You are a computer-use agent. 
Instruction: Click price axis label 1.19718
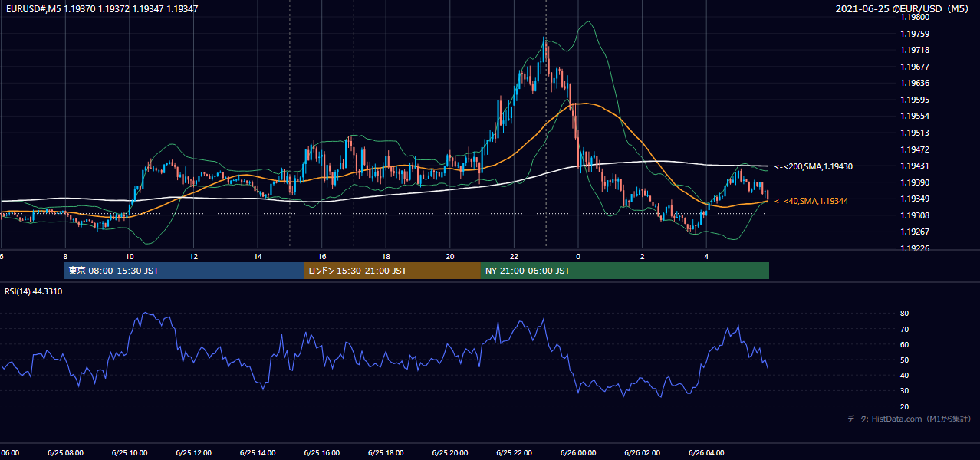point(916,50)
